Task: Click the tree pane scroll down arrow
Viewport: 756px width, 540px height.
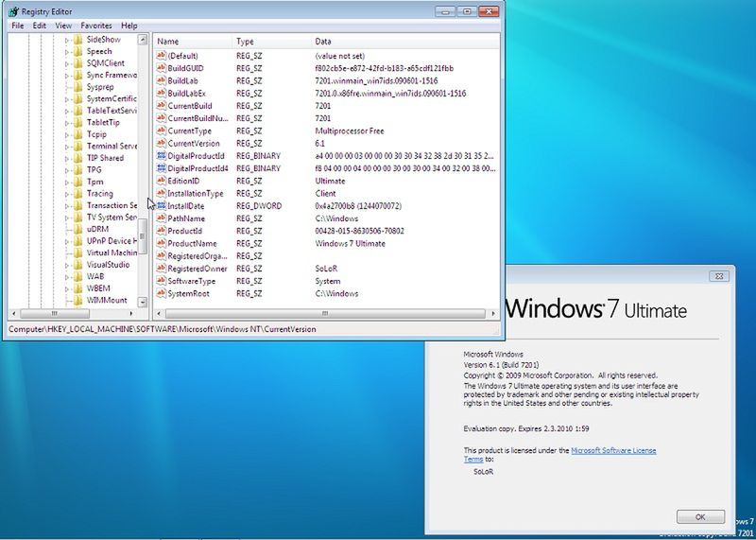Action: click(143, 302)
